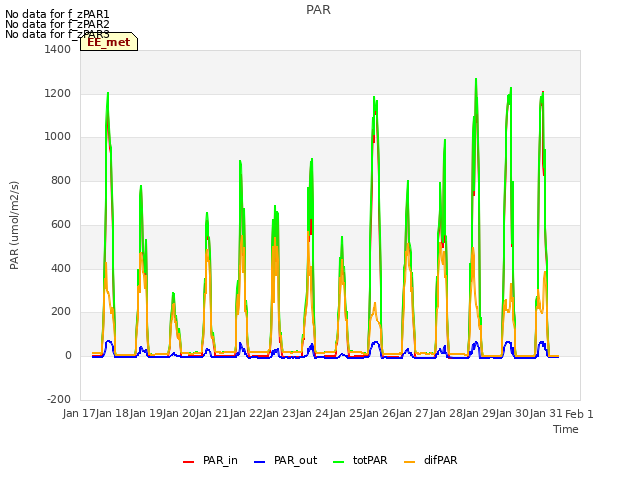Viewport: 640px width, 480px height.
Task: Click the Jan 19 x-axis tick label
Action: [146, 413]
